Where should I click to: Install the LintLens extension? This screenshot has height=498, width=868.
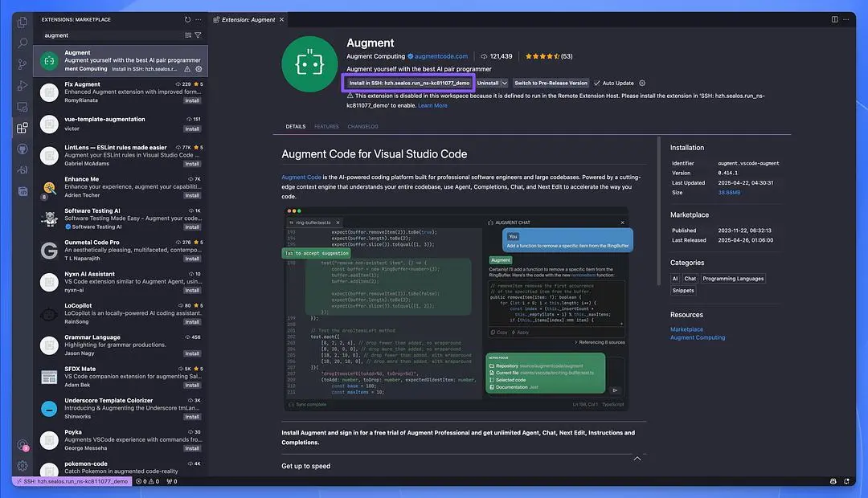click(x=192, y=164)
